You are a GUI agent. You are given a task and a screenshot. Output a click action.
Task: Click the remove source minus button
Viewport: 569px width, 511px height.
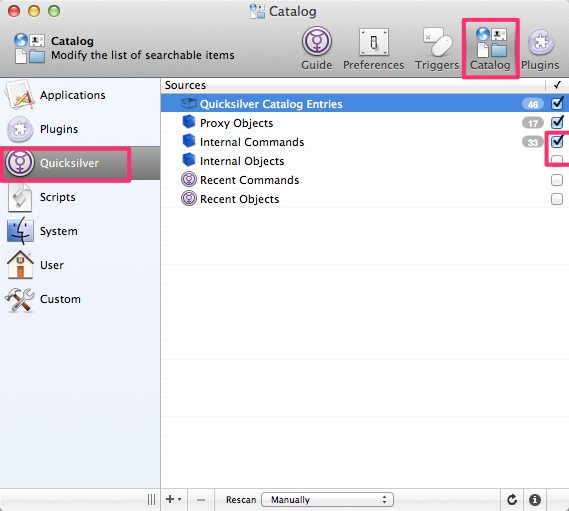[x=201, y=500]
